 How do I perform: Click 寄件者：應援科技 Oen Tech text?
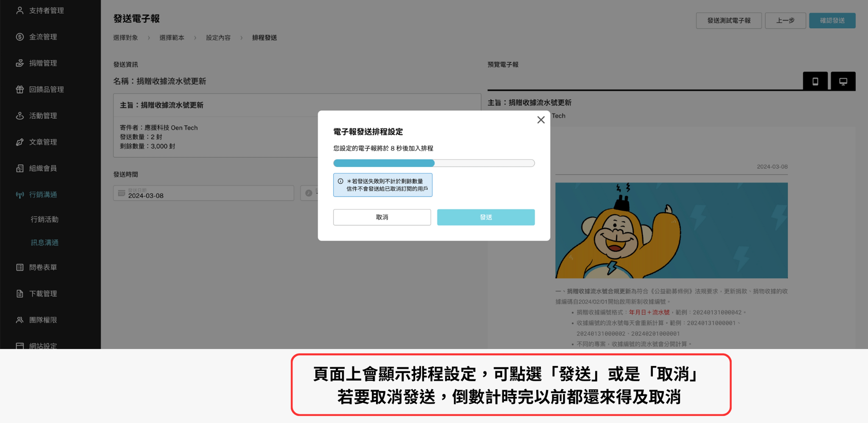159,127
